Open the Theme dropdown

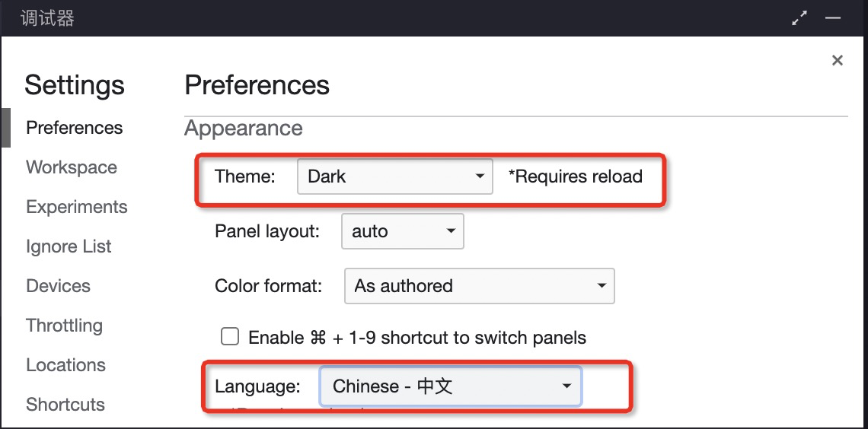coord(395,176)
